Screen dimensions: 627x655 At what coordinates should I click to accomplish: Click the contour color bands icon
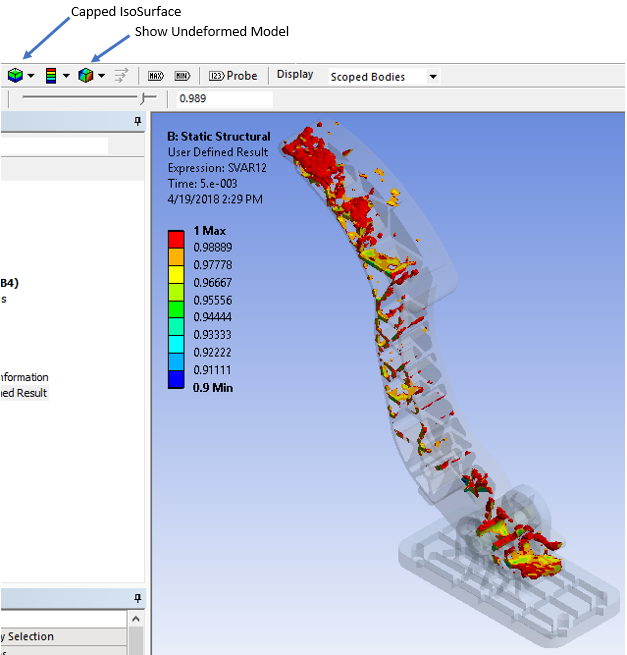[51, 76]
